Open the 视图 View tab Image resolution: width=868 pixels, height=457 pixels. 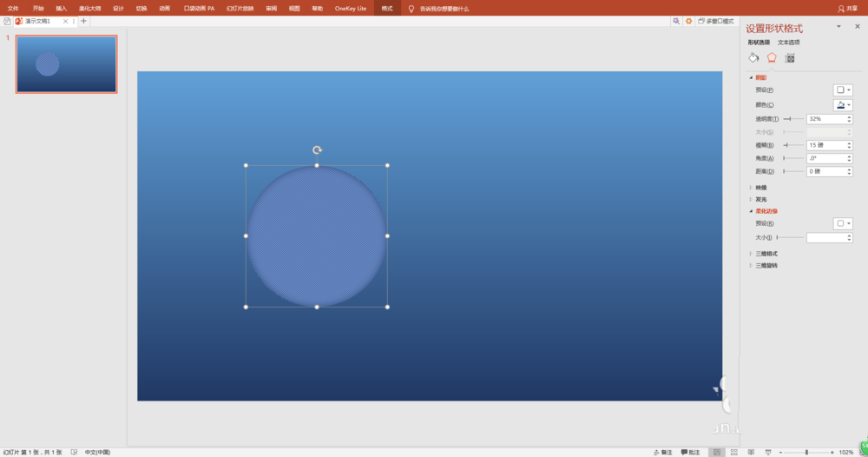pos(294,9)
